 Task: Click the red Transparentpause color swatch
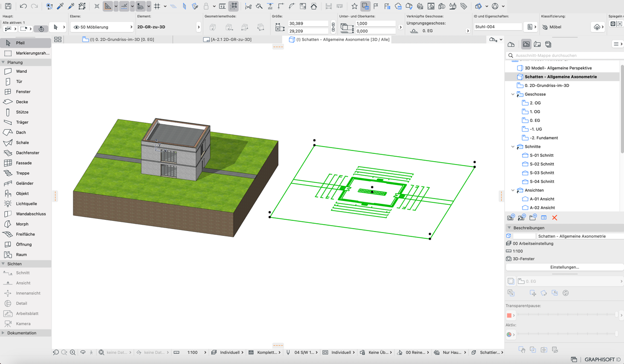(509, 315)
